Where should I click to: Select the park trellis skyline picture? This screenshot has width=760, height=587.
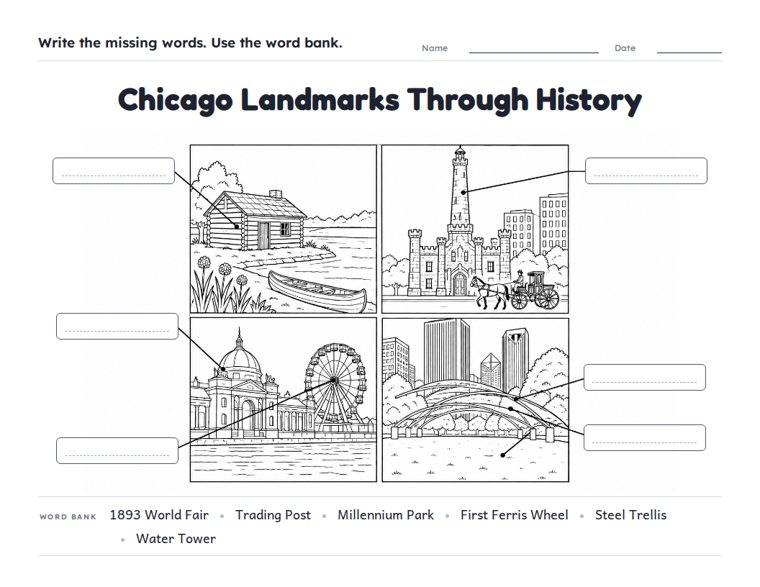tap(475, 399)
